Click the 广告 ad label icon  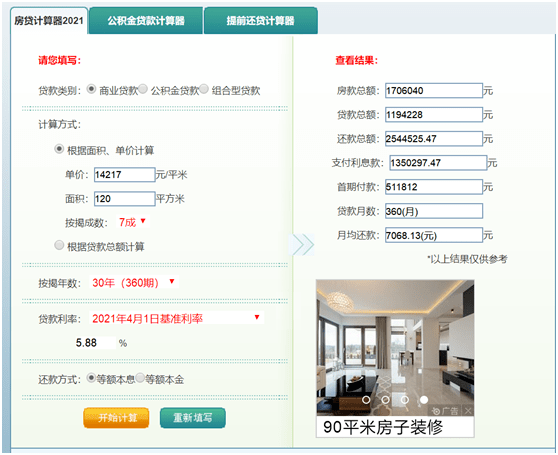pos(445,411)
